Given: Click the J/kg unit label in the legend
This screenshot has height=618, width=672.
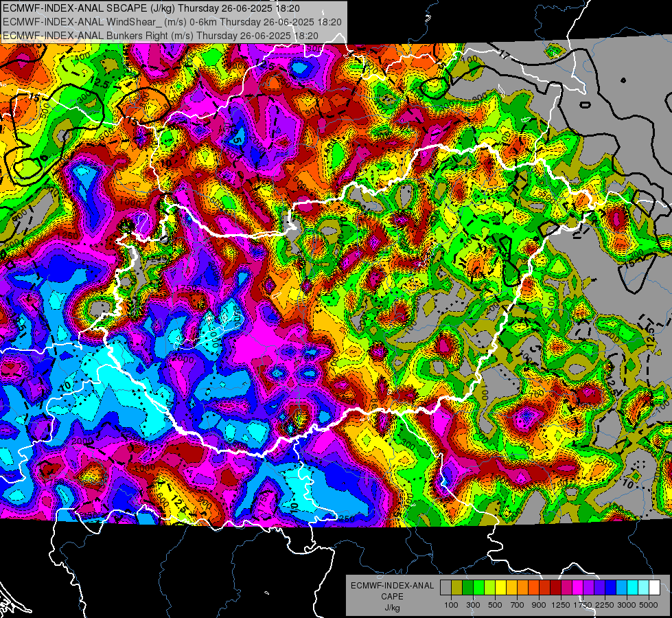Looking at the screenshot, I should [393, 608].
